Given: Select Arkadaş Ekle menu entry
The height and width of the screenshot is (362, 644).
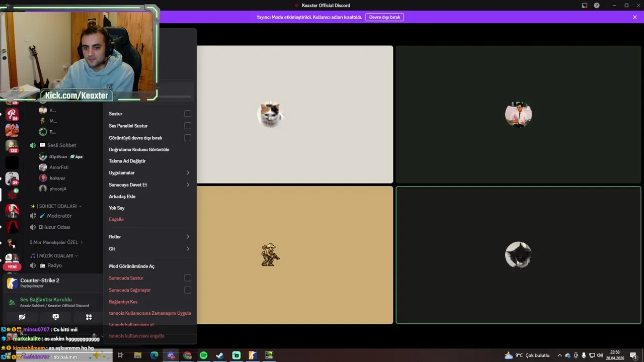Looking at the screenshot, I should [149, 197].
